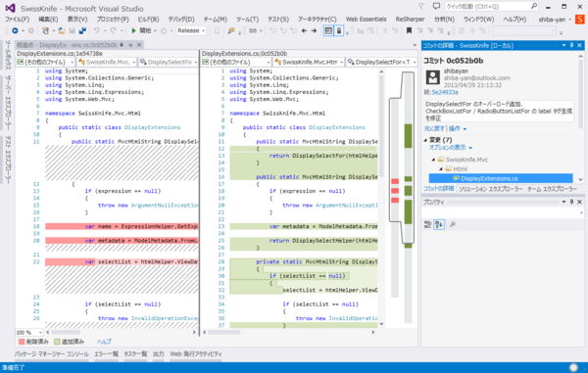Pin the commit details panel
Viewport: 588px width, 373px height.
(x=572, y=45)
